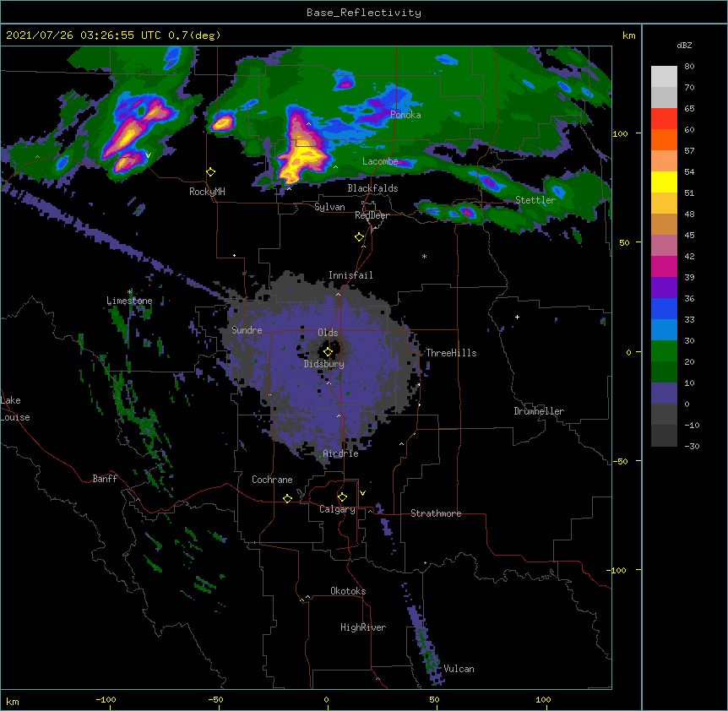Select the light gray 70-80 dBZ legend swatch

point(664,77)
